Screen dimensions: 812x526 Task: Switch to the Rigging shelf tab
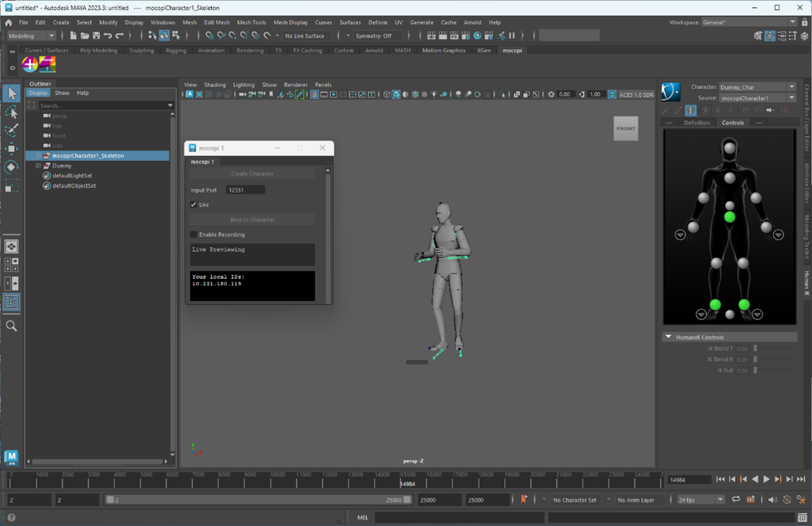coord(176,51)
